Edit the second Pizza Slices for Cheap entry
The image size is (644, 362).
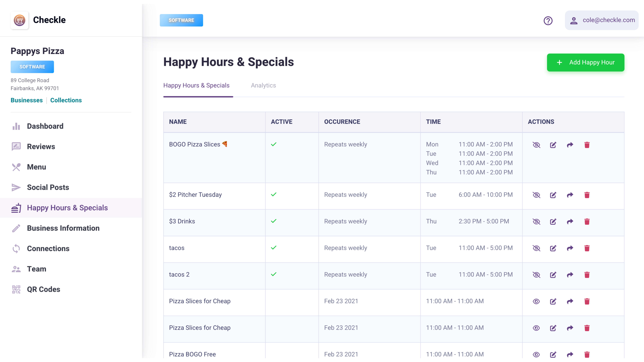pos(553,328)
